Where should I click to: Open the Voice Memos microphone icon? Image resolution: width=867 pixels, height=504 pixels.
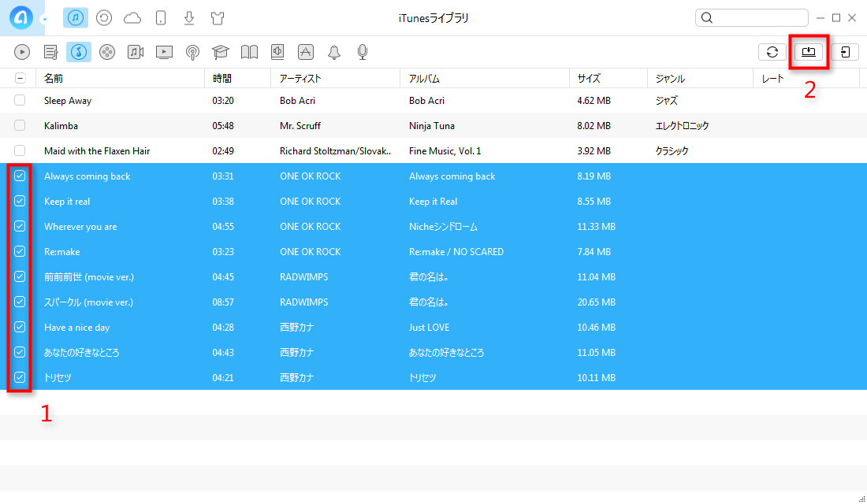[x=363, y=52]
